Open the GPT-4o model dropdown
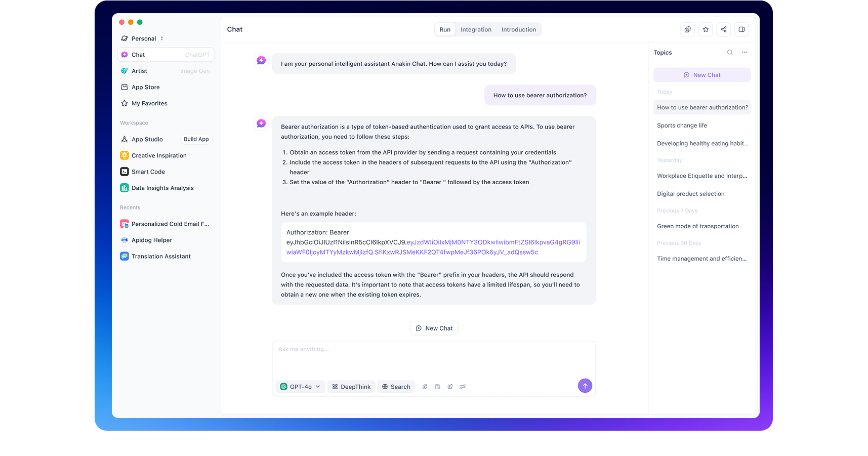This screenshot has width=868, height=456. tap(301, 387)
